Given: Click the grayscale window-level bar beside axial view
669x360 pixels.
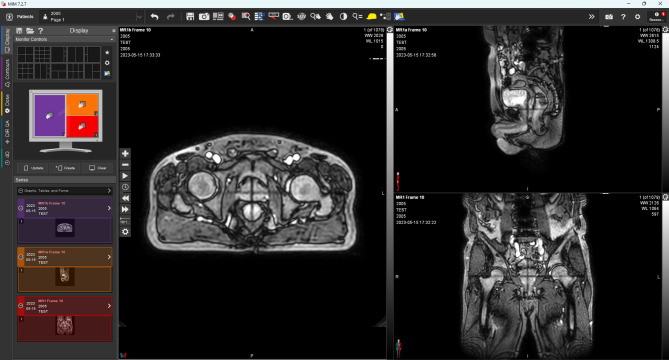Looking at the screenshot, I should point(390,192).
